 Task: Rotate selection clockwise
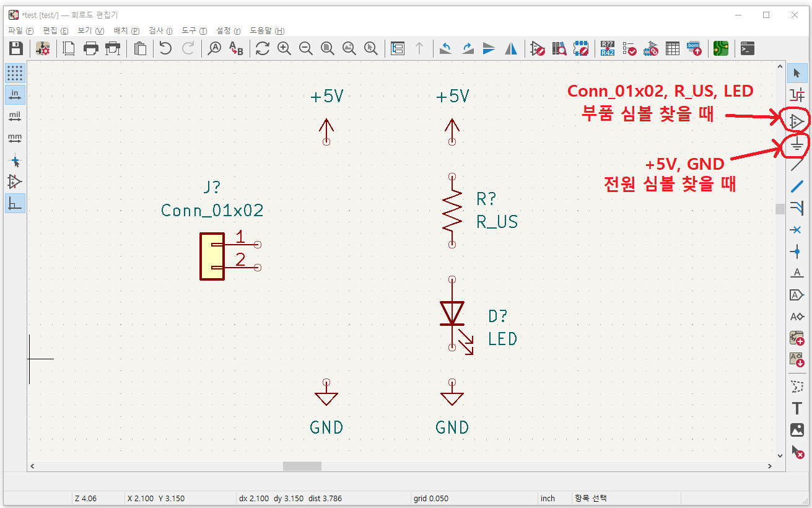click(468, 48)
